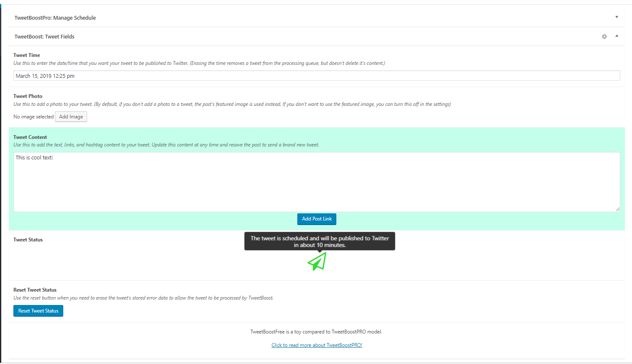Click the Tweet Status label

pyautogui.click(x=28, y=240)
